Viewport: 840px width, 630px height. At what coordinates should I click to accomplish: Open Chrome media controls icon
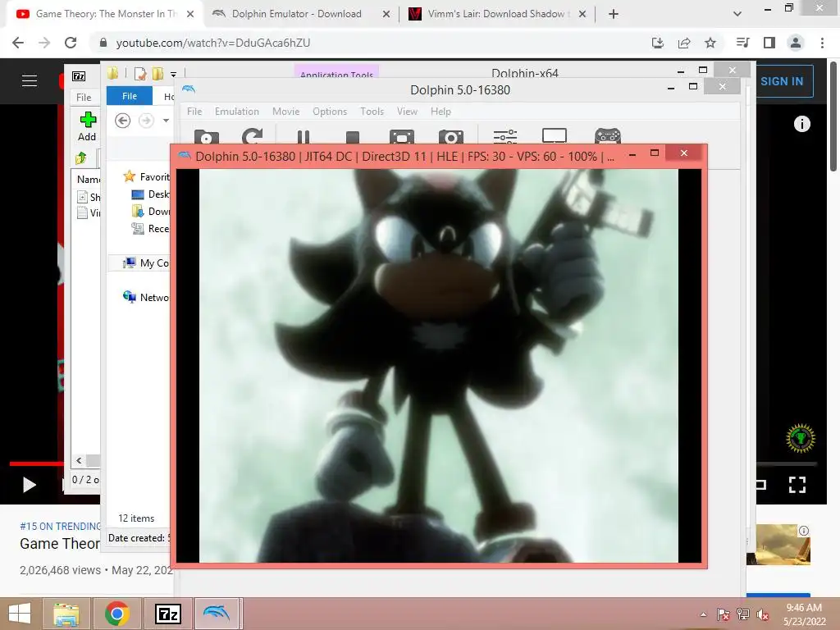click(742, 43)
